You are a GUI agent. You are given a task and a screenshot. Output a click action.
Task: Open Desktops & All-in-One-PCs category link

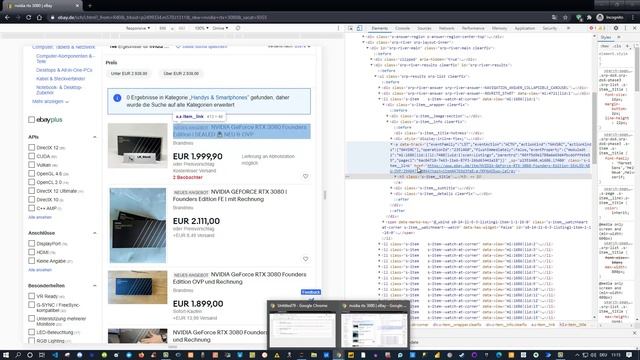(x=64, y=70)
